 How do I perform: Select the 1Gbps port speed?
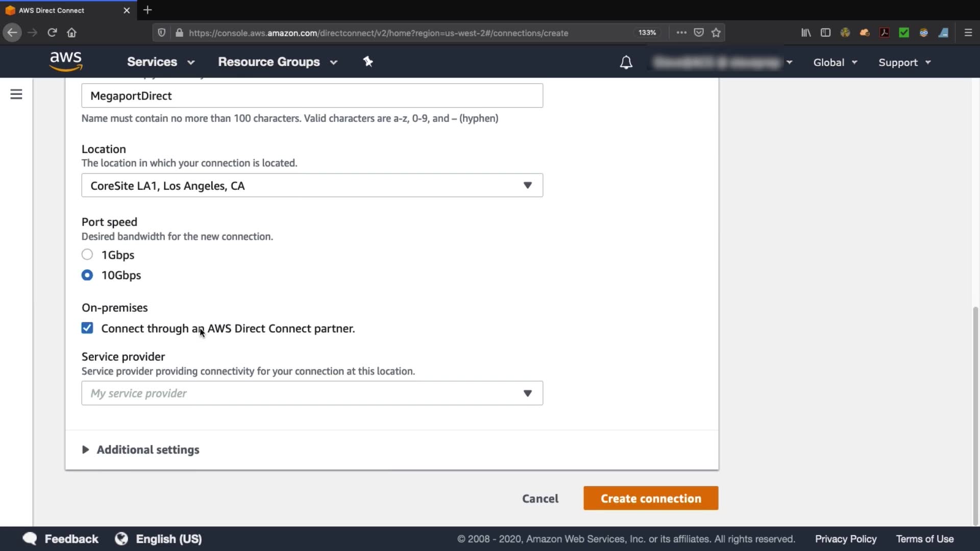87,255
